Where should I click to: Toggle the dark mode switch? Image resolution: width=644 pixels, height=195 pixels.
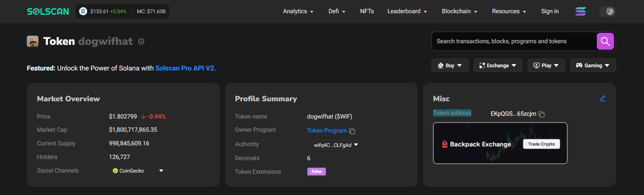[x=607, y=11]
